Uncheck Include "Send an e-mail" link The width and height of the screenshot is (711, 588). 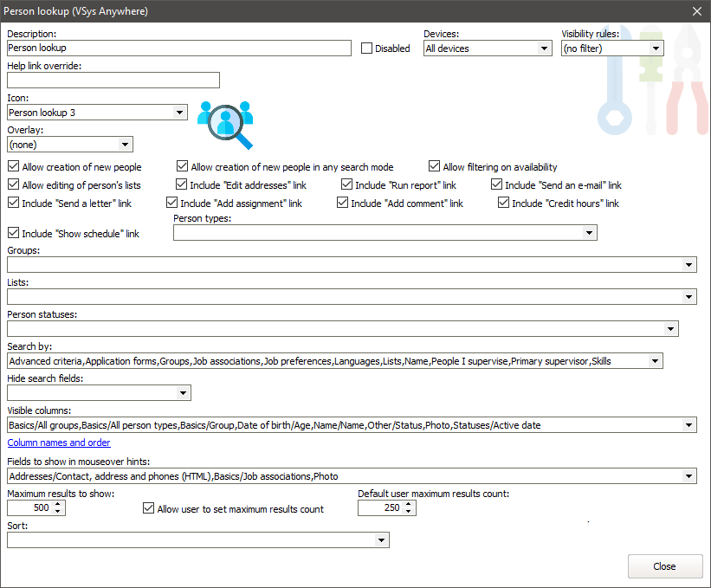point(497,185)
